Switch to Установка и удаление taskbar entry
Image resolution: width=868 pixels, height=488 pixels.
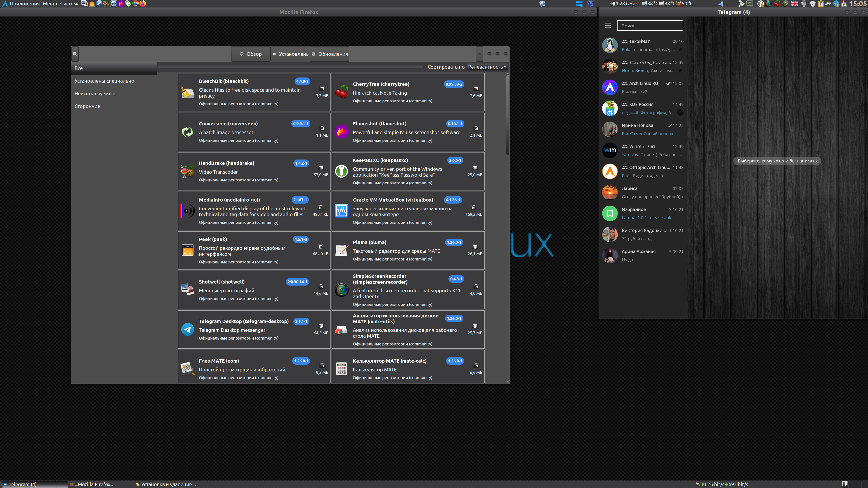167,484
